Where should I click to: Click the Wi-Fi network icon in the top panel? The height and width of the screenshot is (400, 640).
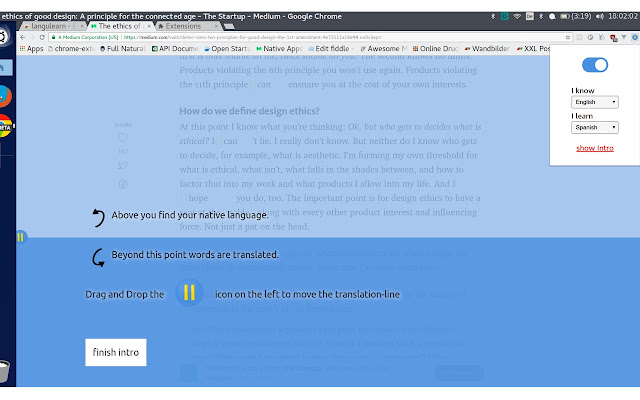(517, 16)
